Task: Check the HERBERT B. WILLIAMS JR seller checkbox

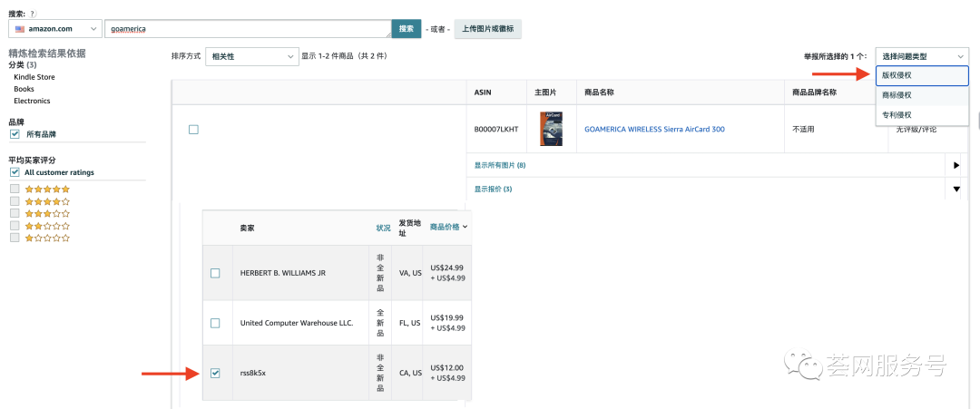Action: pyautogui.click(x=215, y=273)
